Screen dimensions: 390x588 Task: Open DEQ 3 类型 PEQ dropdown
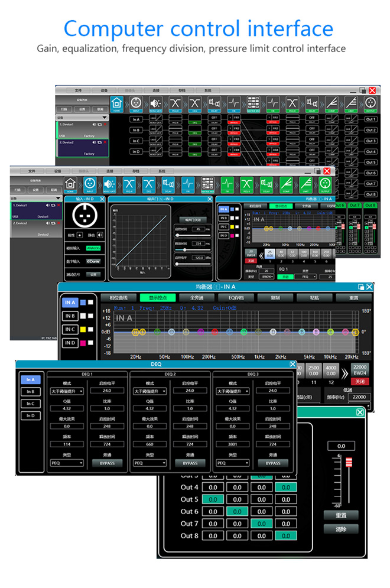coord(232,463)
